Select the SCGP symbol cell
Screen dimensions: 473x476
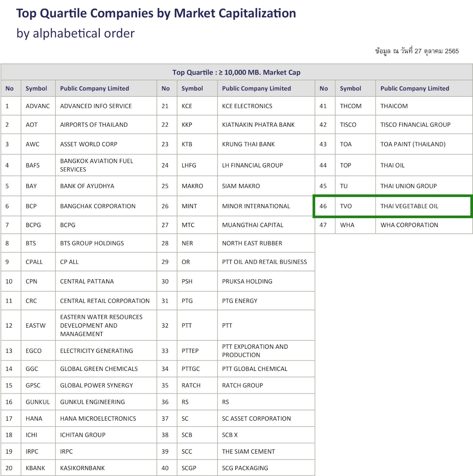(x=189, y=468)
